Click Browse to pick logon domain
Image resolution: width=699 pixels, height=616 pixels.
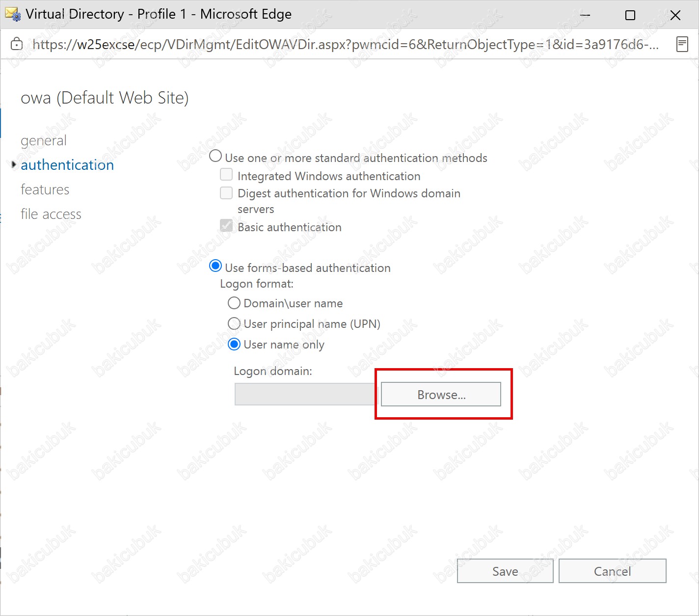[x=441, y=394]
